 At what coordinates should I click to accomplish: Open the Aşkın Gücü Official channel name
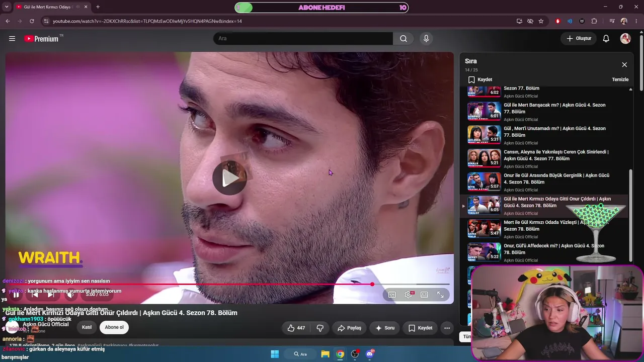point(46,324)
